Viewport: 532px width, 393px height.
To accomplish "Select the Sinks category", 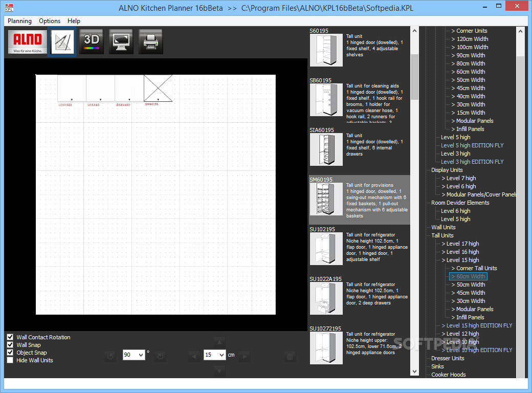I will pos(437,366).
